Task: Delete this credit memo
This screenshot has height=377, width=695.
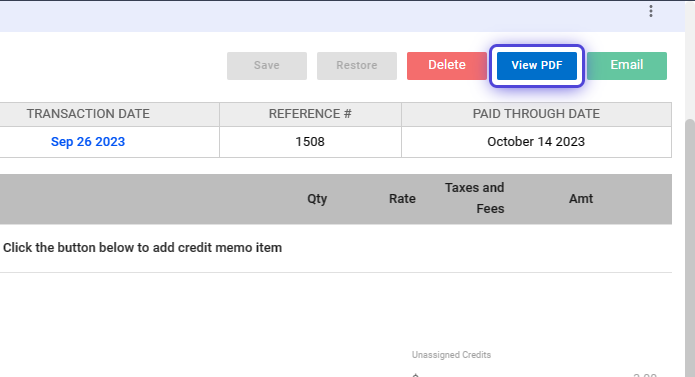Action: (x=447, y=66)
